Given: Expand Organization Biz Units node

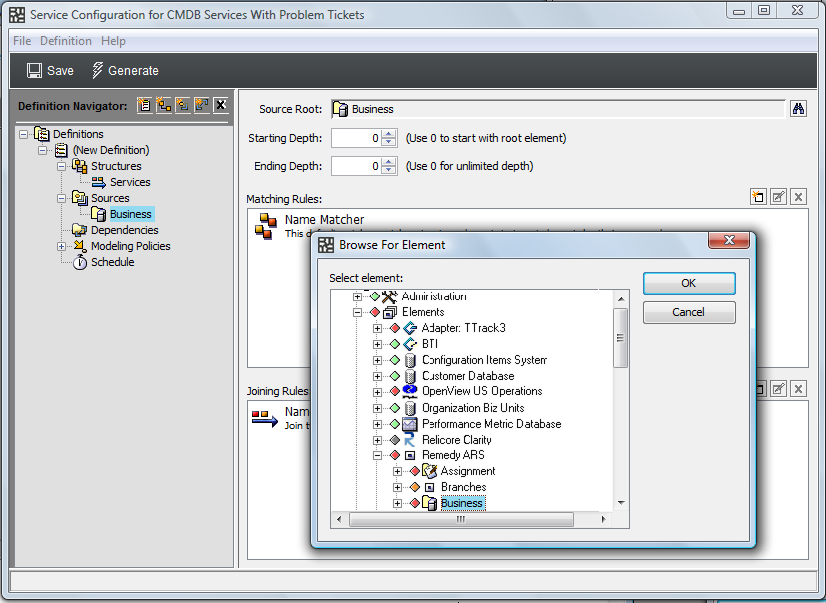Looking at the screenshot, I should pyautogui.click(x=377, y=408).
